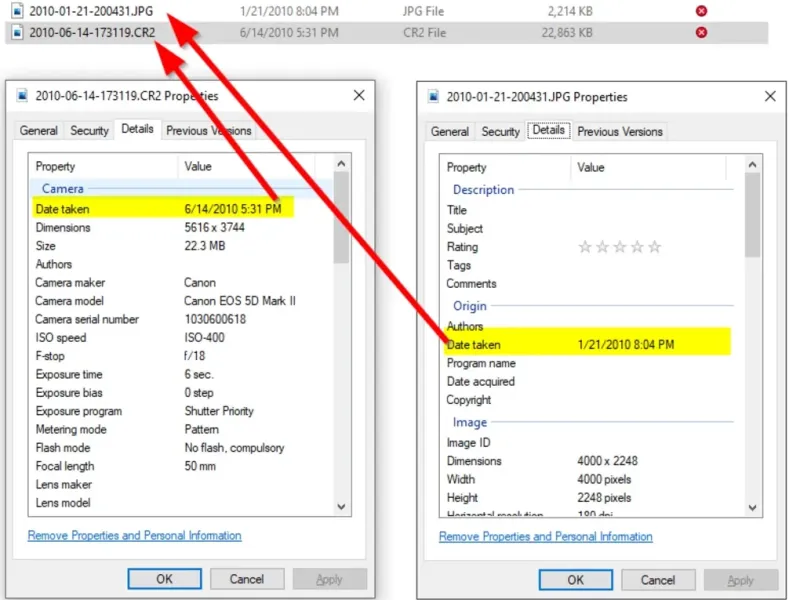
Task: Select Metering mode value Pattern
Action: coord(202,430)
